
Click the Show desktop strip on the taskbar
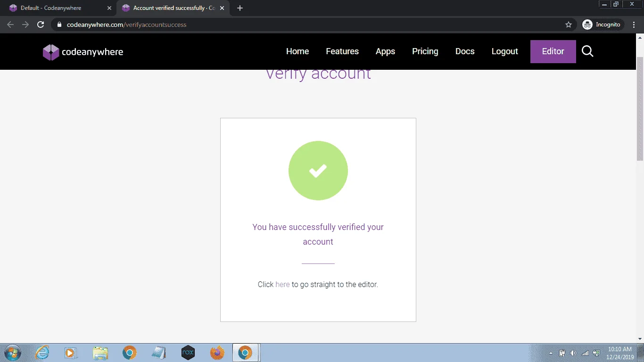pos(641,353)
